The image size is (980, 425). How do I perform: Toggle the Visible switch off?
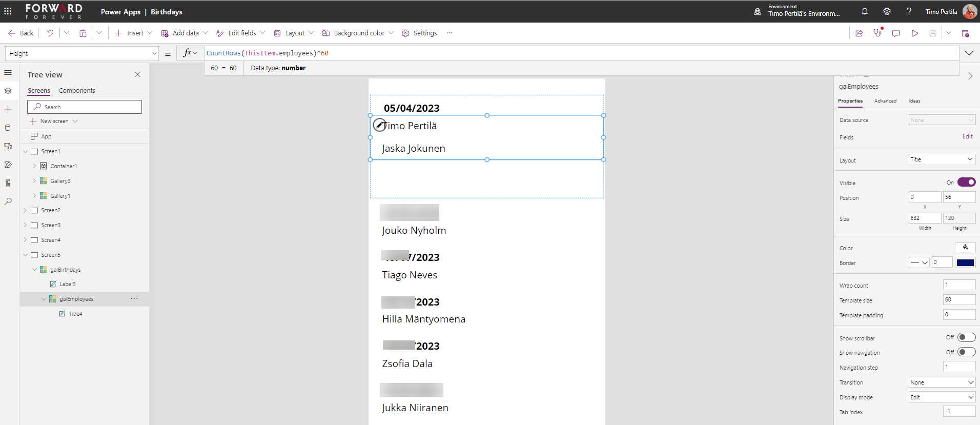(x=966, y=182)
